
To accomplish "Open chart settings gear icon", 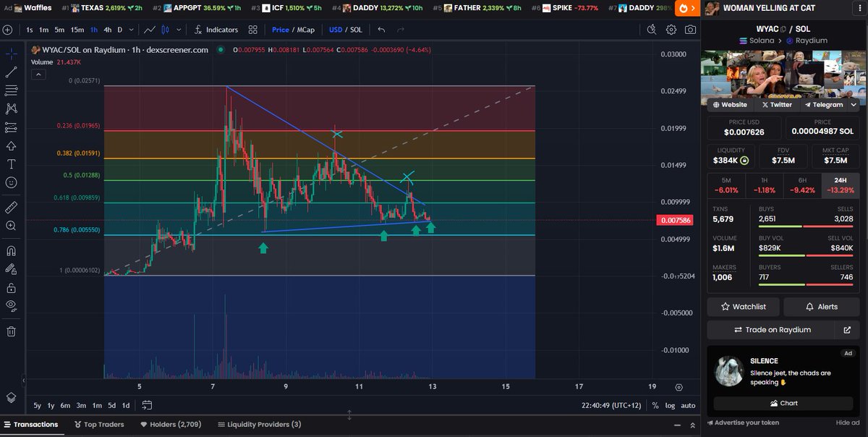I will (x=671, y=30).
